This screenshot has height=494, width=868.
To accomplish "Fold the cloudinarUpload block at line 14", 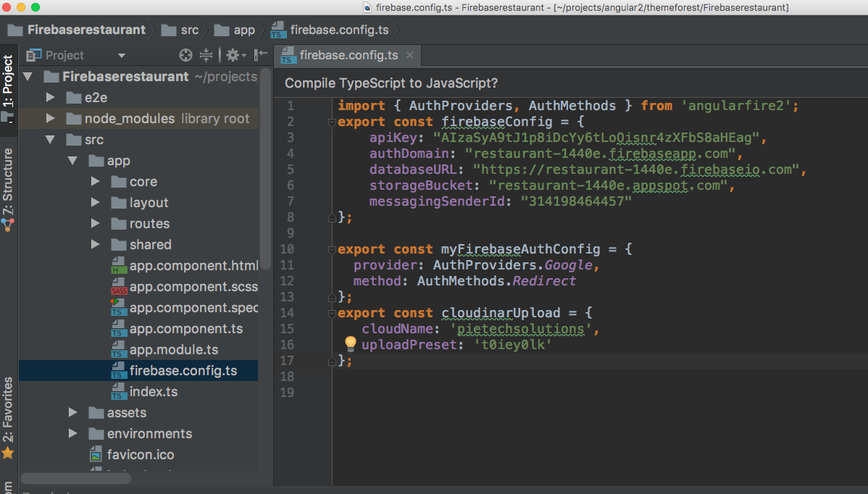I will pos(332,313).
